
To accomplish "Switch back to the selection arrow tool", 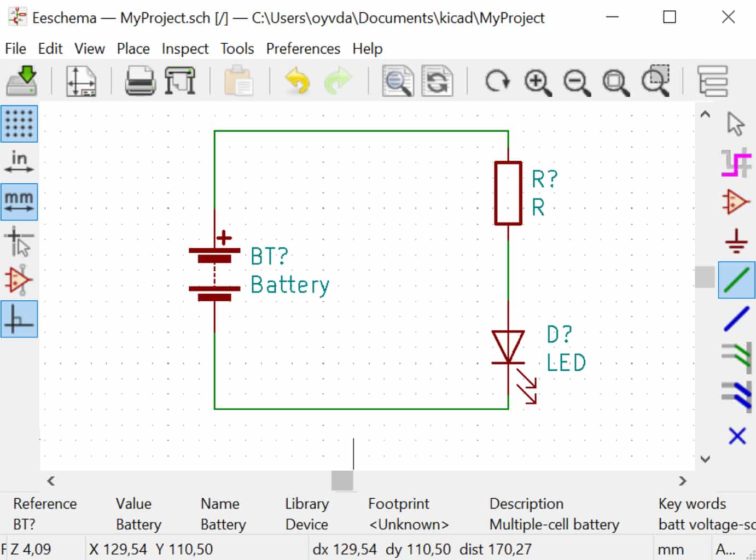I will 737,124.
